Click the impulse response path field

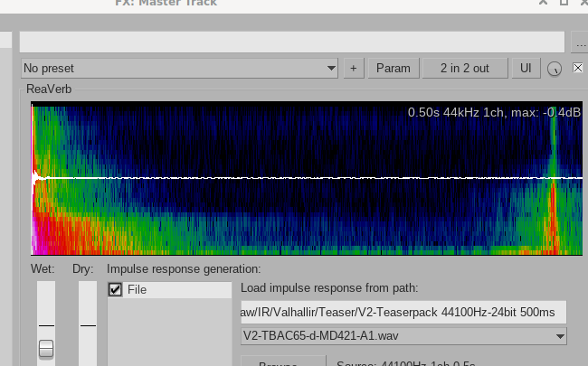tap(403, 312)
